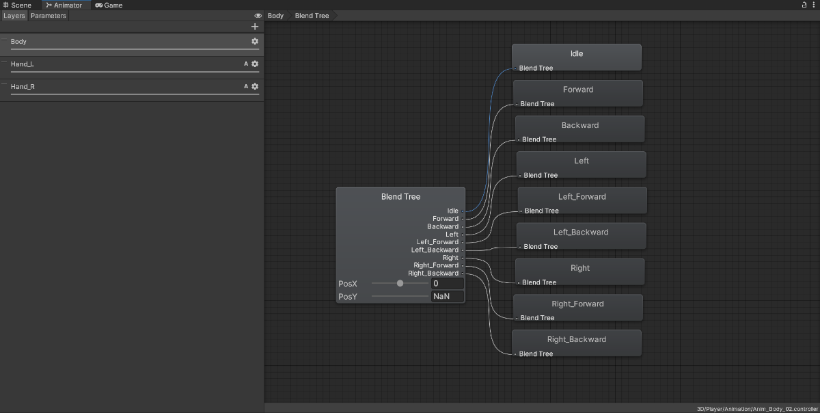Select the Right_Backward motion node

click(577, 340)
